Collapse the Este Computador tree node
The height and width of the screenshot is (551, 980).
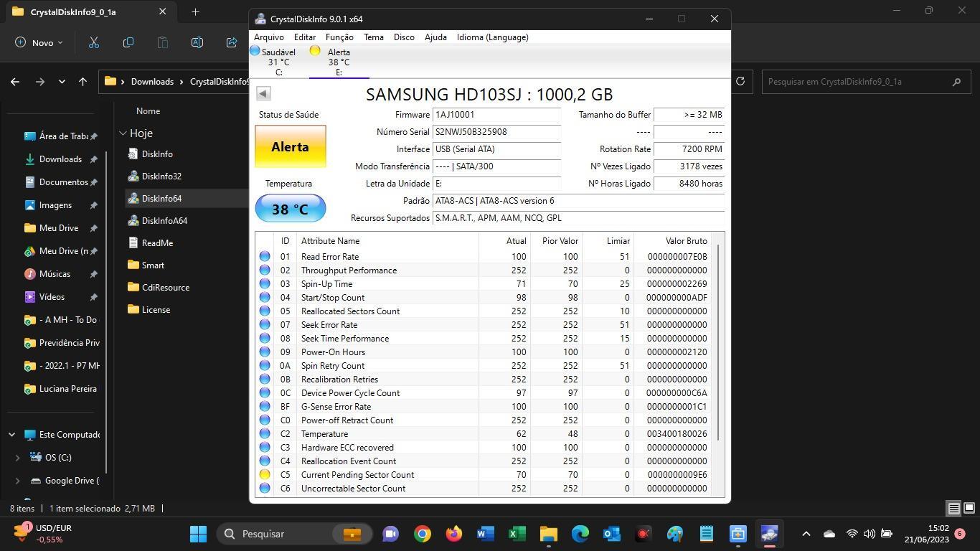point(11,435)
